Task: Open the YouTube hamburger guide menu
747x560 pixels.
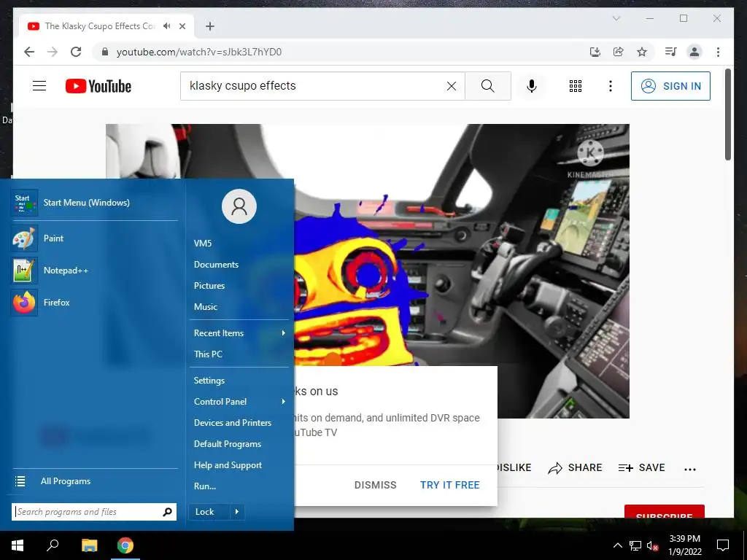Action: click(39, 86)
